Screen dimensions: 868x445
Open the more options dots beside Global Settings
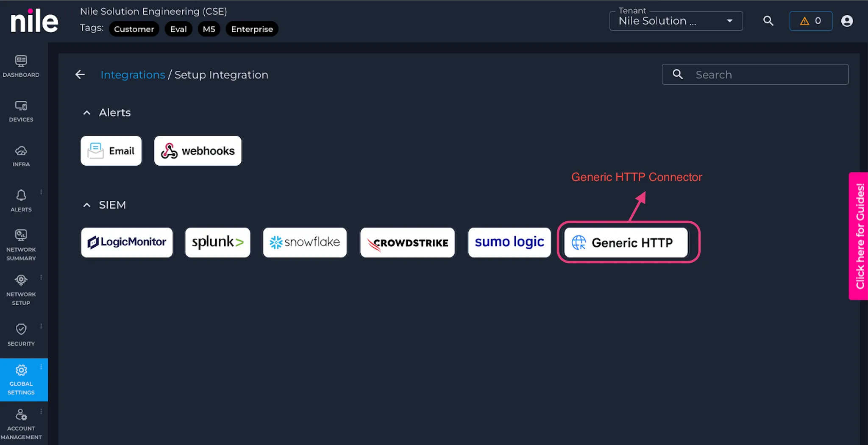coord(41,367)
